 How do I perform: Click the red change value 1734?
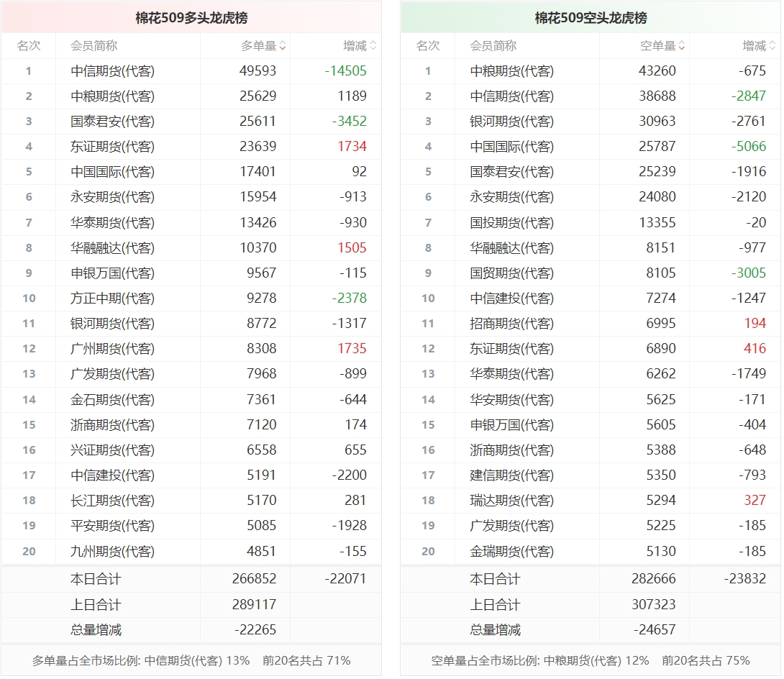pyautogui.click(x=352, y=147)
